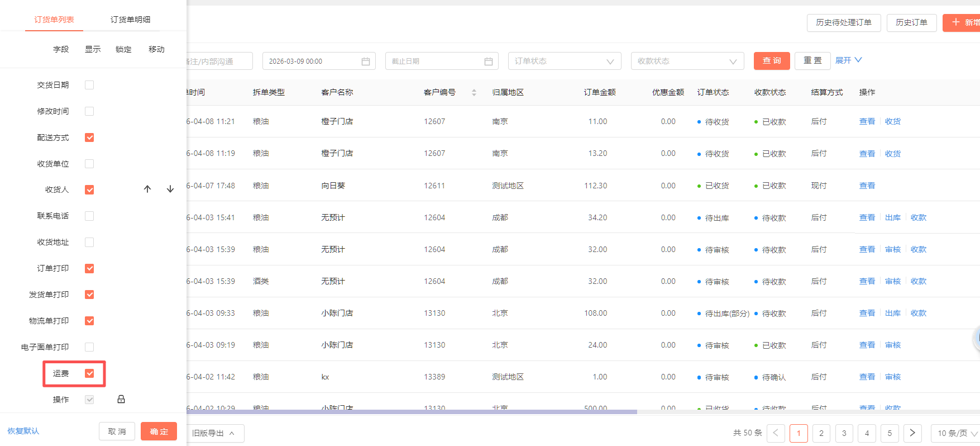Click 恢复默认 link
The image size is (980, 446).
[x=23, y=431]
